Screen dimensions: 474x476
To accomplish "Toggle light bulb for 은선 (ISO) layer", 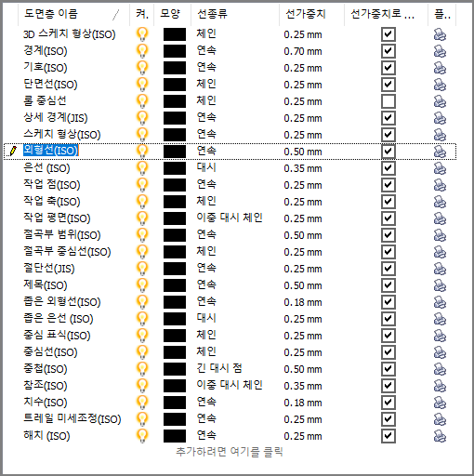I will (x=142, y=168).
